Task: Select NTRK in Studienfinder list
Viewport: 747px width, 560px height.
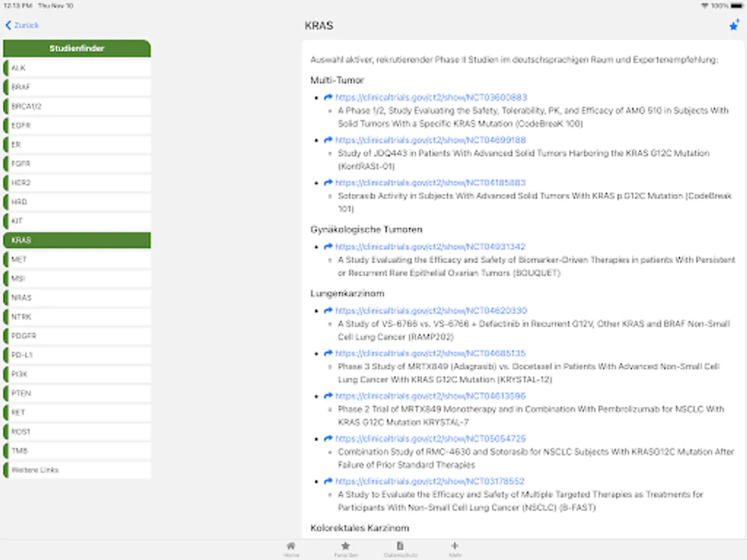Action: (x=77, y=317)
